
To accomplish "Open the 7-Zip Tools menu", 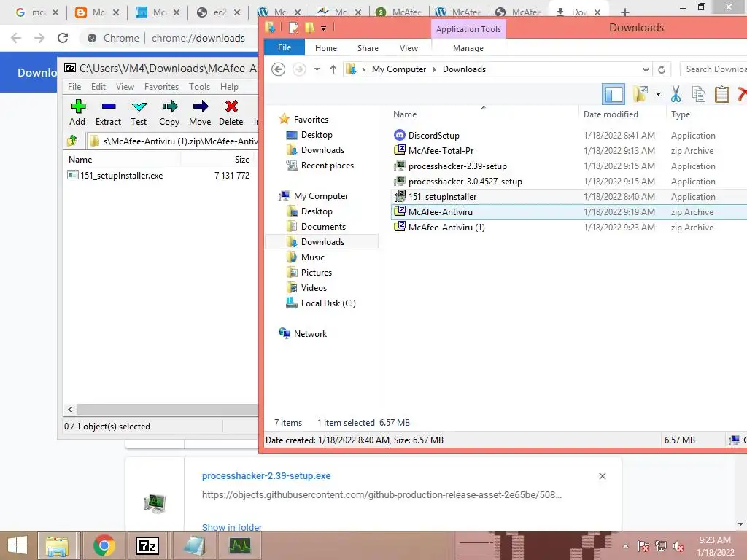I will click(199, 87).
